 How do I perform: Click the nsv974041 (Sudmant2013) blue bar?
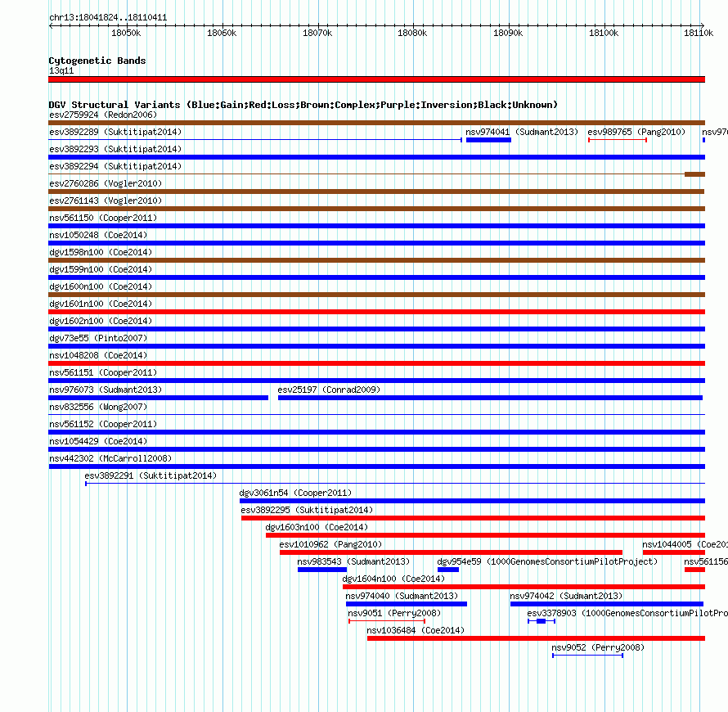pos(488,140)
